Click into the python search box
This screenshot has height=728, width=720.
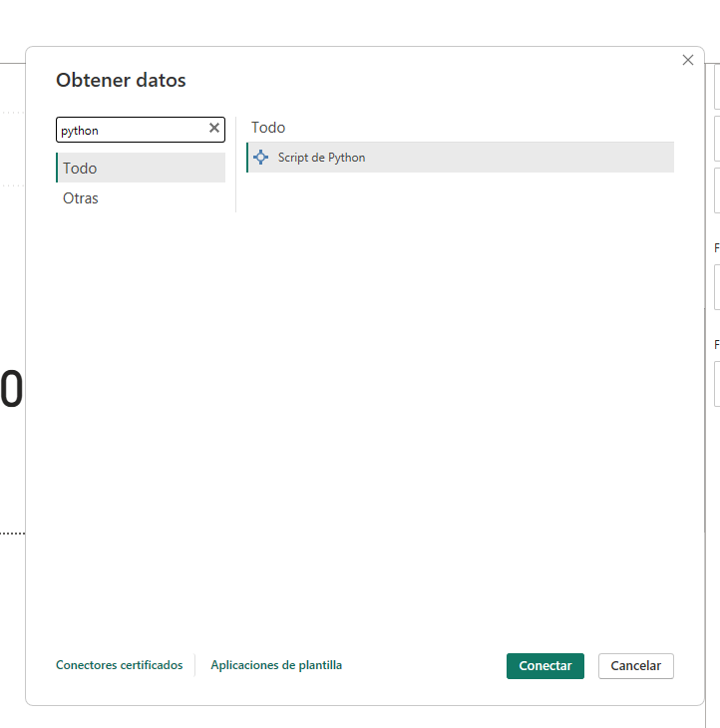[130, 130]
